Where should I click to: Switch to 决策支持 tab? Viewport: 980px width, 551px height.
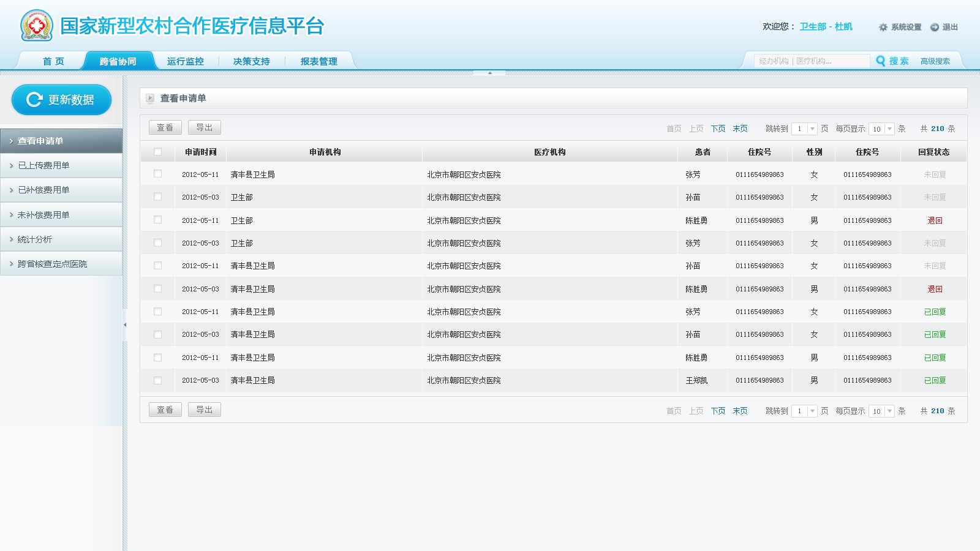point(251,61)
